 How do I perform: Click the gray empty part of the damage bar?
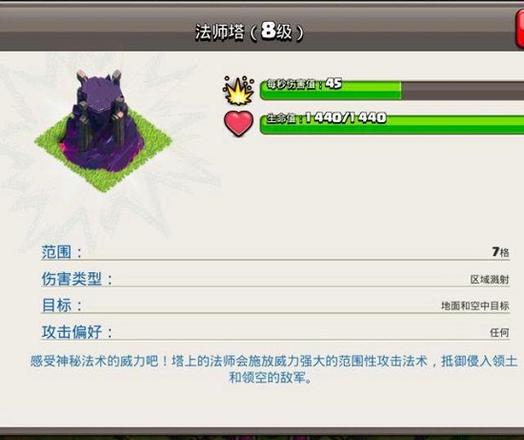point(463,90)
